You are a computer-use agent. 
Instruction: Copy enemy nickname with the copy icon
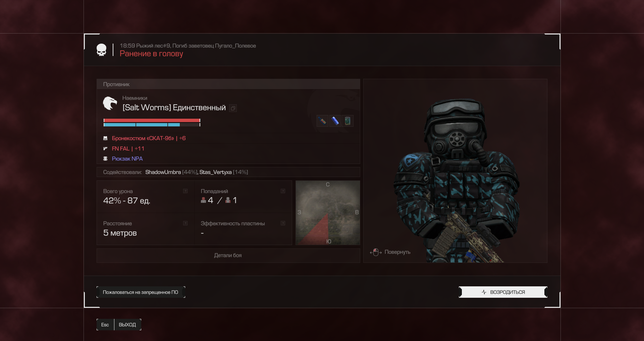[233, 108]
